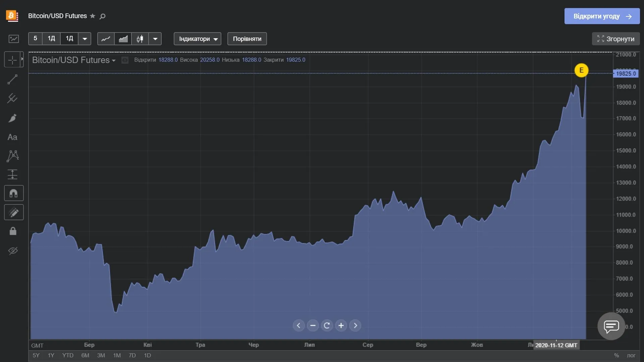Open time interval dropdown arrow

(85, 39)
